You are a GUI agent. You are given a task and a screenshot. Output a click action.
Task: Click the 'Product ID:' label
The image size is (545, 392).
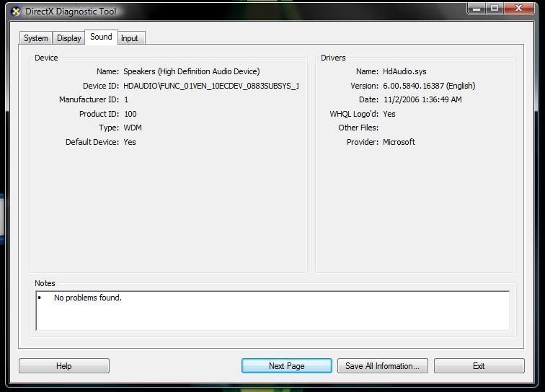(x=99, y=114)
